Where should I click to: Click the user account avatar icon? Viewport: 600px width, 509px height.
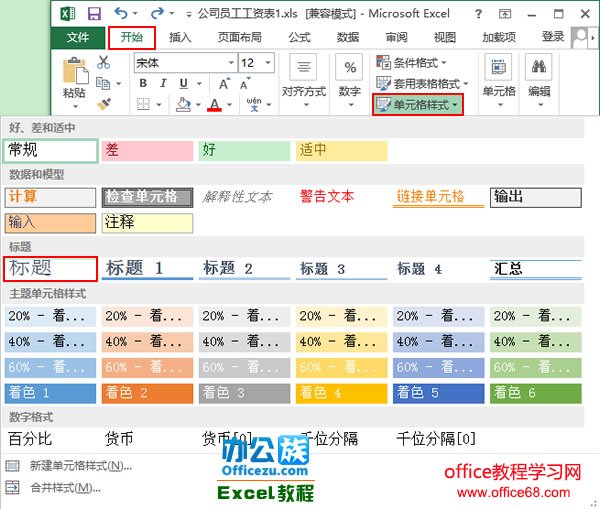click(579, 37)
